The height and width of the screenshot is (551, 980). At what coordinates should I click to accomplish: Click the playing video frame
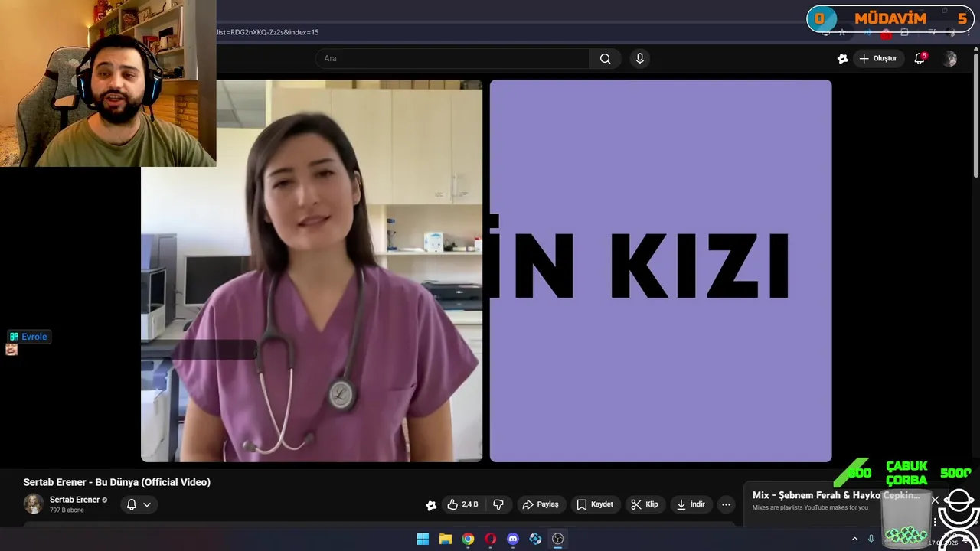point(486,271)
